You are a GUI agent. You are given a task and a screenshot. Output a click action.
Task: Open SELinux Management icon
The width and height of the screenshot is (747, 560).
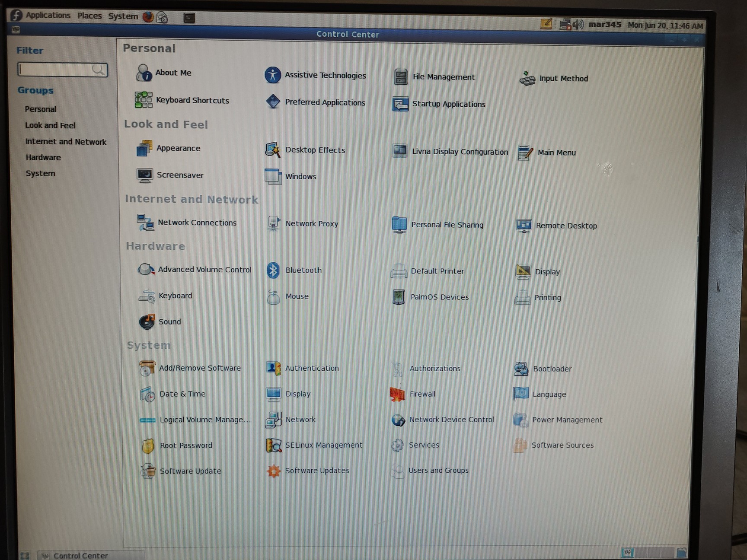click(x=274, y=445)
